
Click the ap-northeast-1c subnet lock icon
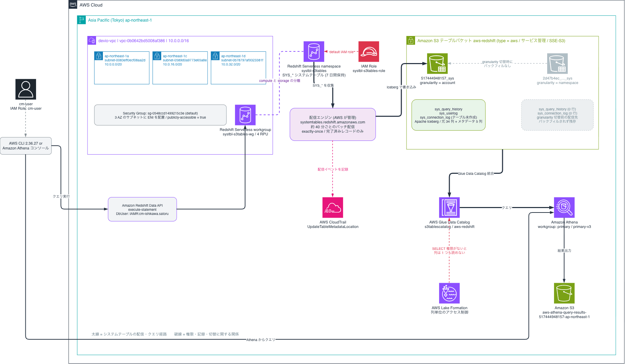157,56
